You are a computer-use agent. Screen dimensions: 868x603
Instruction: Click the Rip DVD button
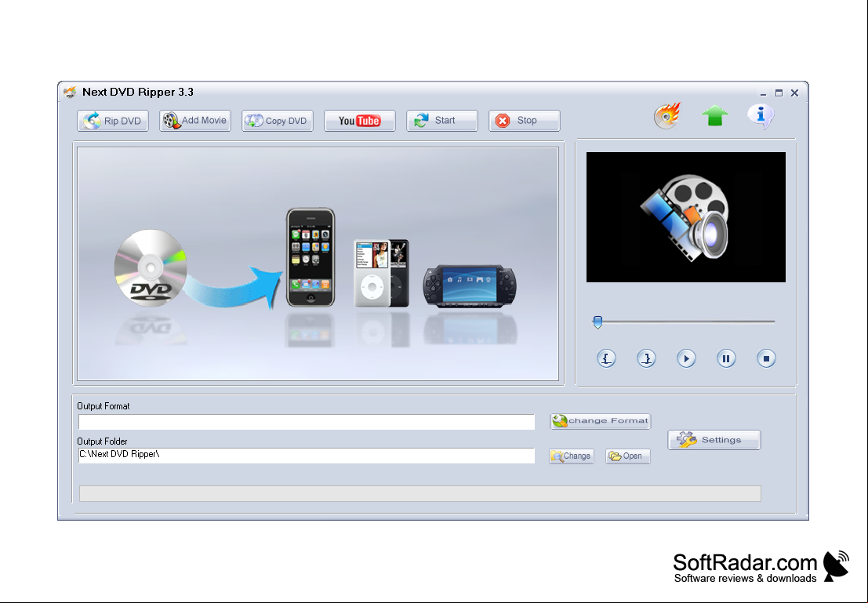[113, 121]
